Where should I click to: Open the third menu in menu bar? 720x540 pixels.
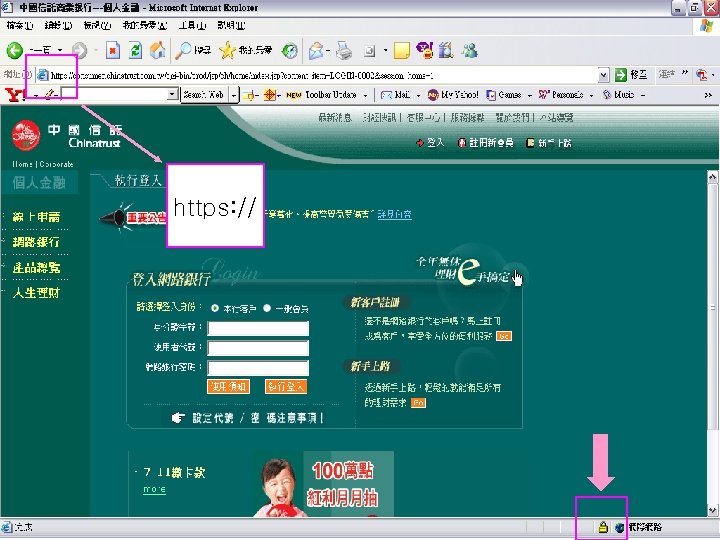point(97,26)
